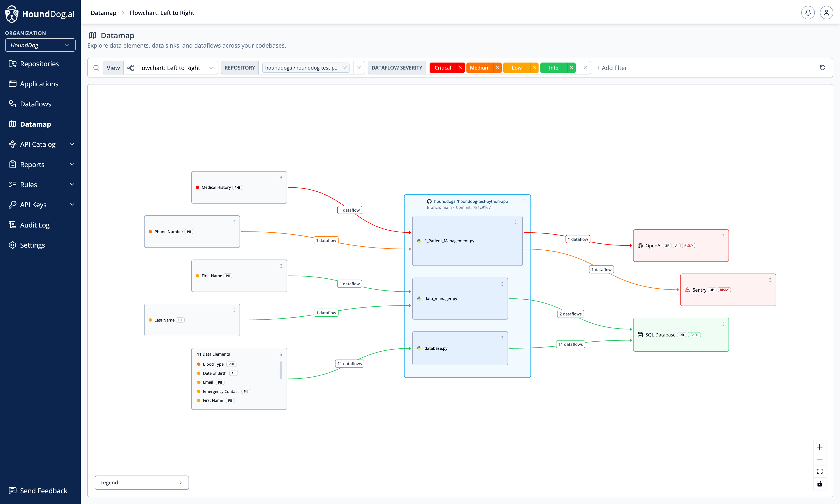Click the 1 dataflow label leading to Sentry

coord(601,270)
